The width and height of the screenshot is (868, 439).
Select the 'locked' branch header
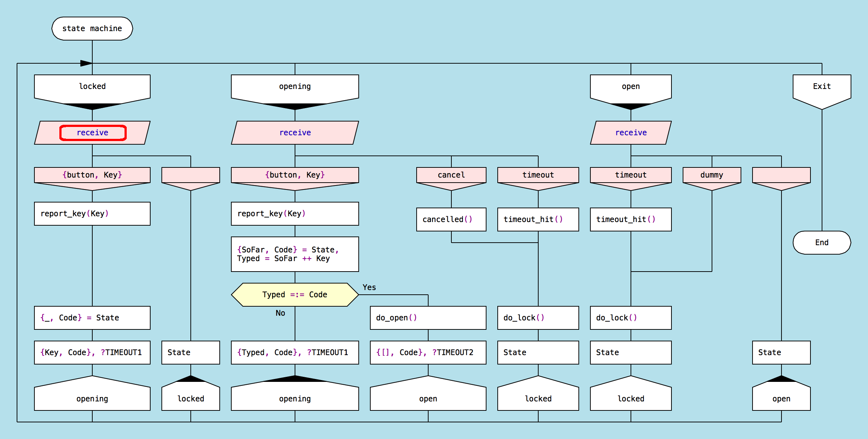coord(92,87)
